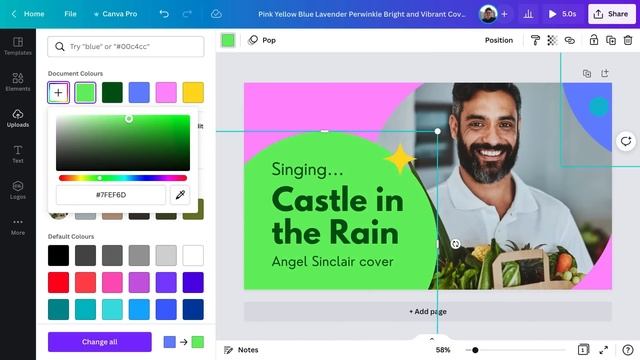Open the element fill colour swatch
This screenshot has height=360, width=640.
click(228, 40)
